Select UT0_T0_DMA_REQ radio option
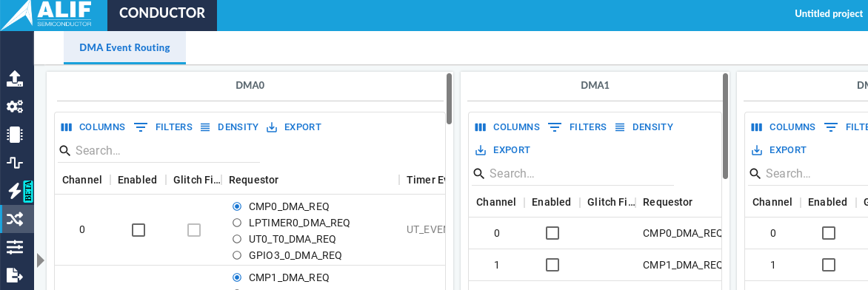The height and width of the screenshot is (290, 868). point(237,239)
